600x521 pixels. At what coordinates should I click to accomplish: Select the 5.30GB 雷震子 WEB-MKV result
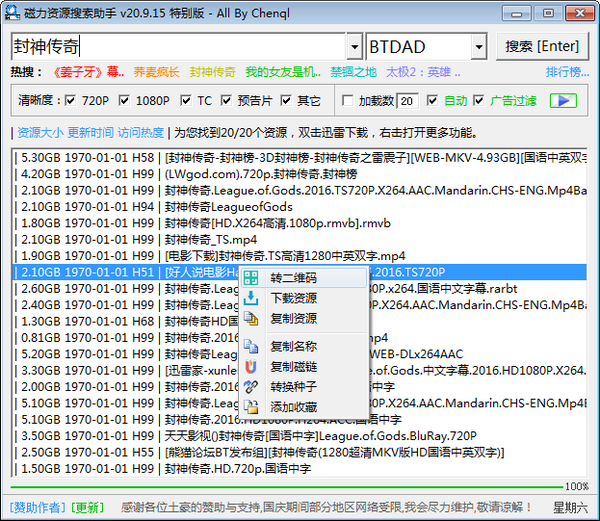coord(300,158)
